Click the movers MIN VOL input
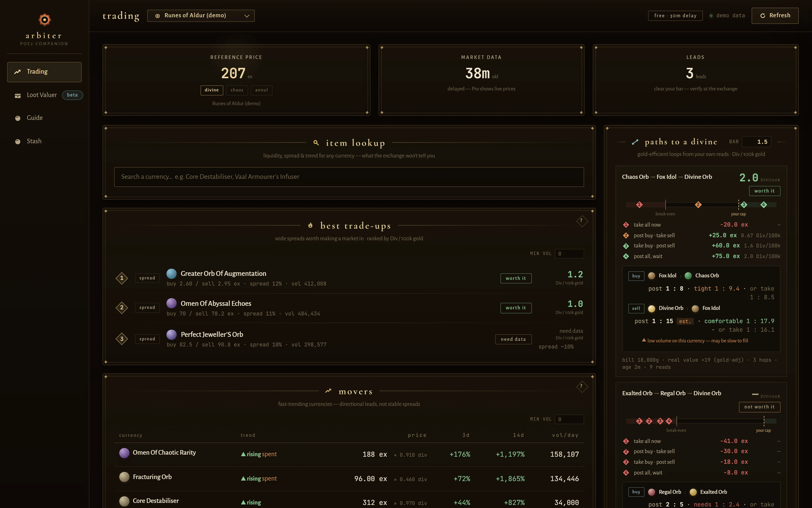The width and height of the screenshot is (812, 508). 569,419
